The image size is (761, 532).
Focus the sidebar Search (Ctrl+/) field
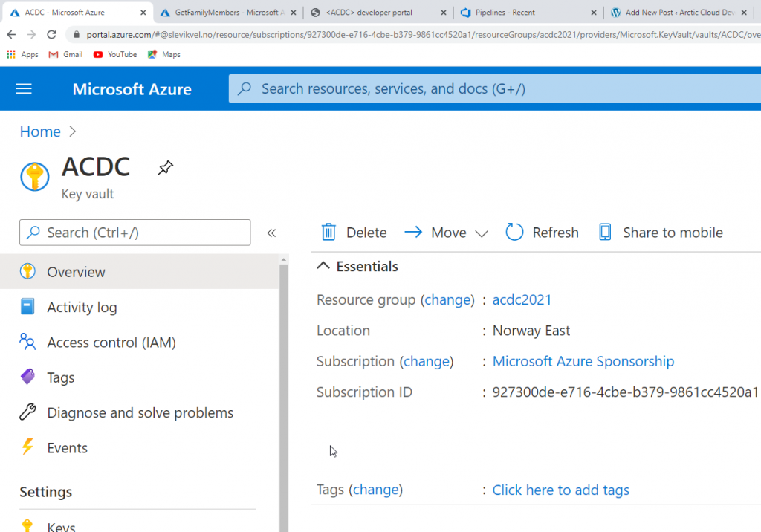pos(135,233)
